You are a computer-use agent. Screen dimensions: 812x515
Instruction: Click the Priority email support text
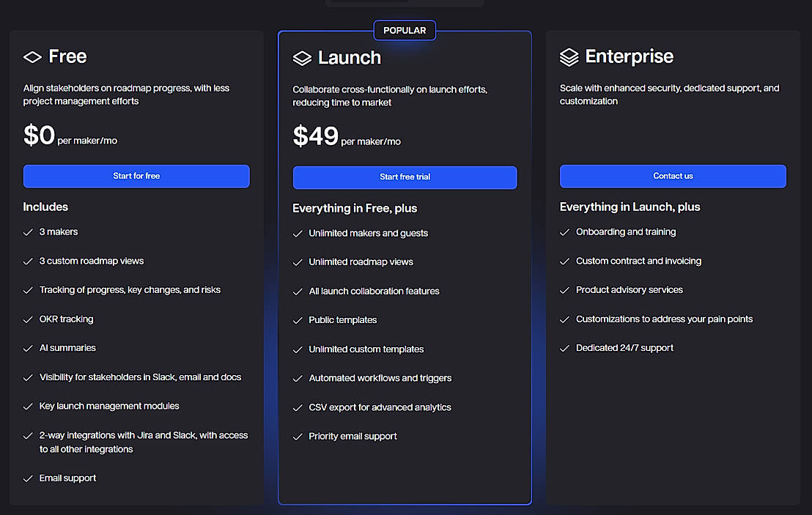pyautogui.click(x=353, y=437)
